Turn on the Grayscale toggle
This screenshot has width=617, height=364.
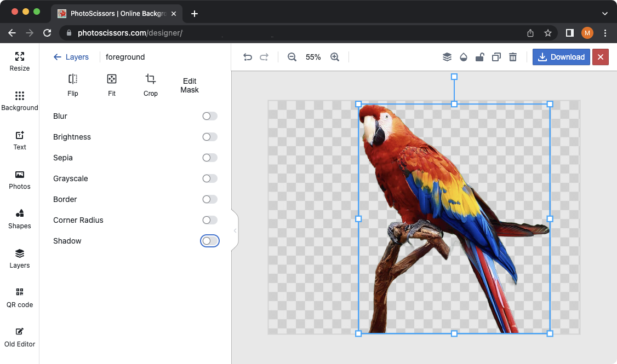[209, 178]
